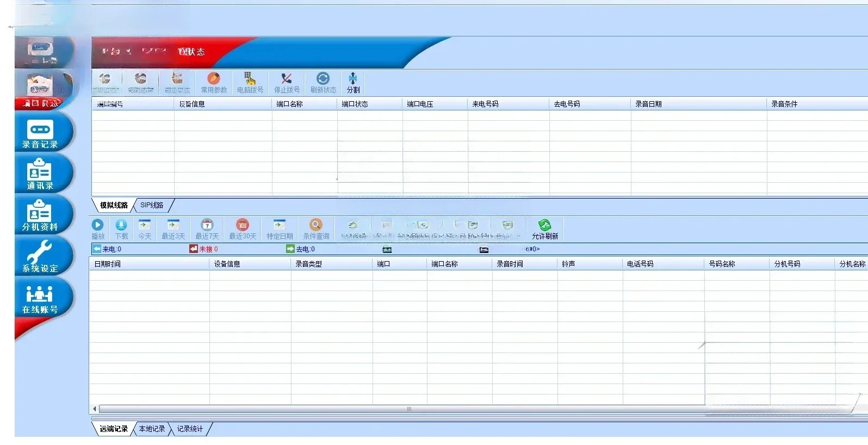Filter records by 最近7天

207,229
